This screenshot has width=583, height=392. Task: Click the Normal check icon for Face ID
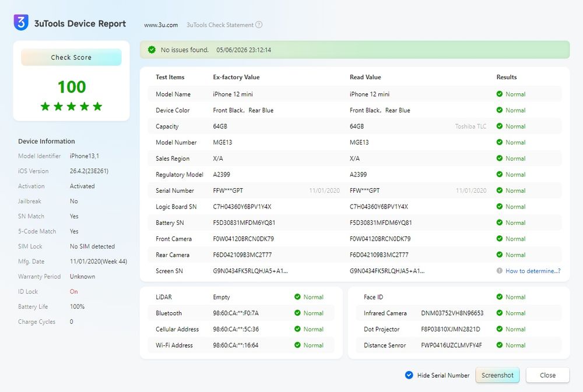pos(500,297)
